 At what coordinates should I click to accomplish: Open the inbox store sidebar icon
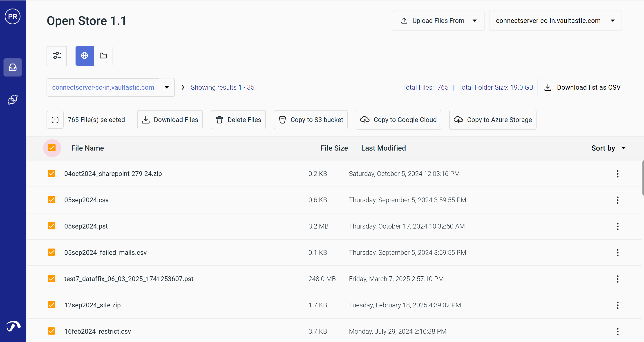click(13, 67)
